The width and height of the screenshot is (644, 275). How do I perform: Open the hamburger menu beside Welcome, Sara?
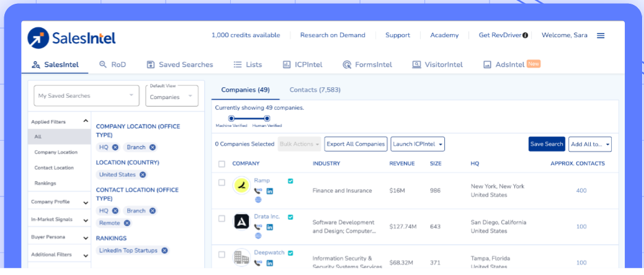tap(601, 36)
